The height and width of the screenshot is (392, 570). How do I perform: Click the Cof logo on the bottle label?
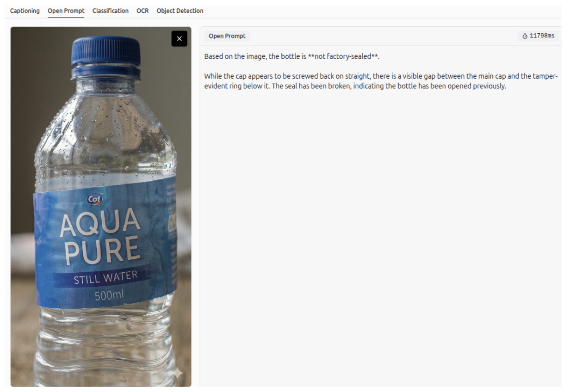(x=95, y=200)
